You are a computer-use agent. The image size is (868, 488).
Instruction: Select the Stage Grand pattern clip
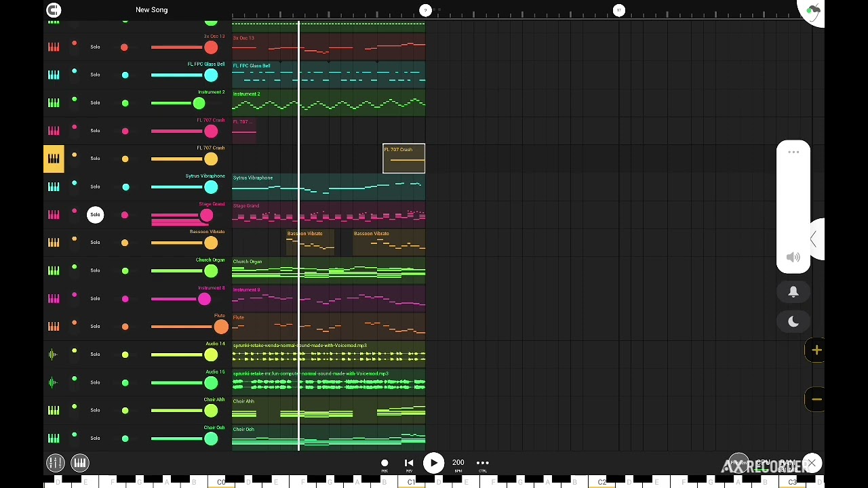[329, 215]
